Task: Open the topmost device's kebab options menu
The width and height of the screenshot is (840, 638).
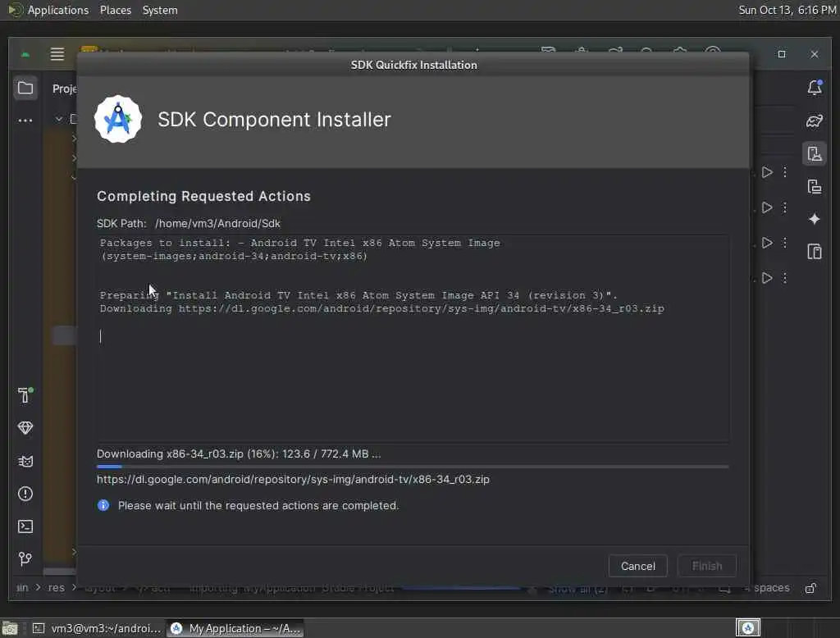Action: 785,172
